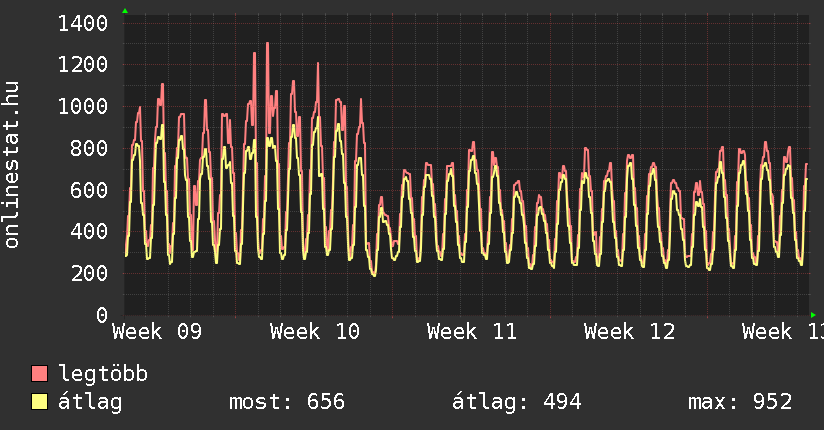The width and height of the screenshot is (824, 430).
Task: Click the 1000 y-axis tick label
Action: 84,107
